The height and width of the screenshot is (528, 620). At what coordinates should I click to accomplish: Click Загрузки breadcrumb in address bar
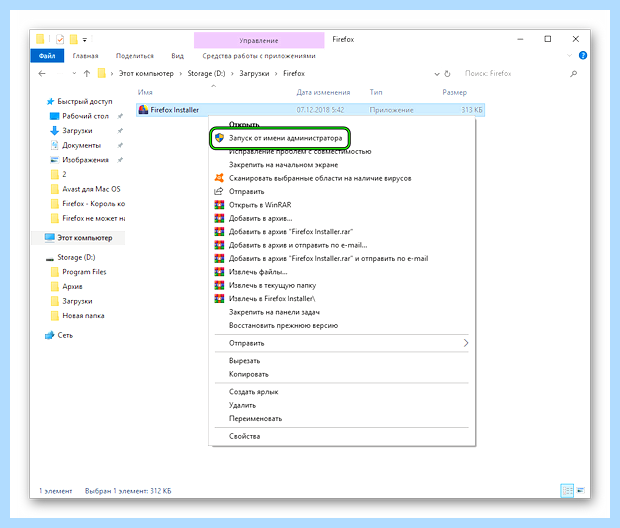pyautogui.click(x=254, y=74)
